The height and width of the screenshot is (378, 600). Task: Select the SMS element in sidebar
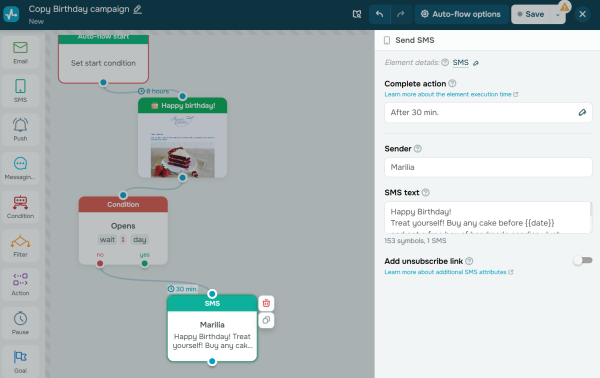tap(20, 91)
